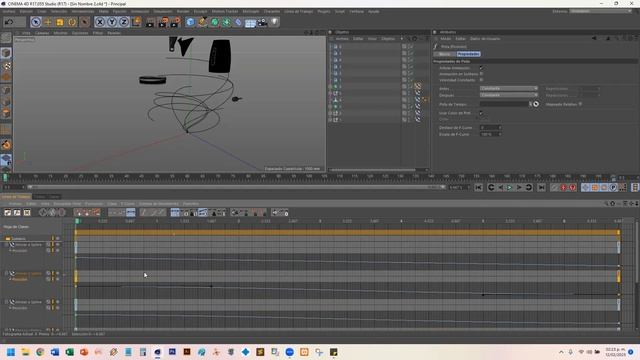Jump to next keyframe

(x=529, y=187)
